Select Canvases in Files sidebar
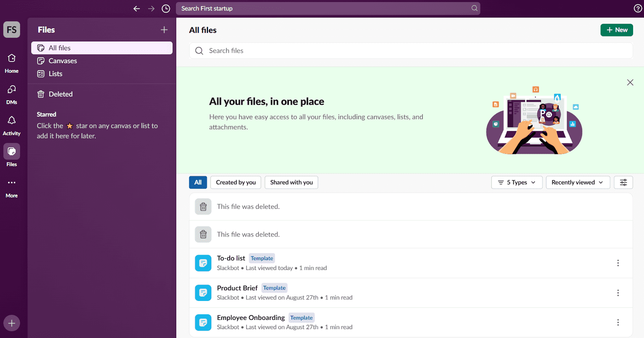Screen dimensions: 644x338 click(x=63, y=61)
